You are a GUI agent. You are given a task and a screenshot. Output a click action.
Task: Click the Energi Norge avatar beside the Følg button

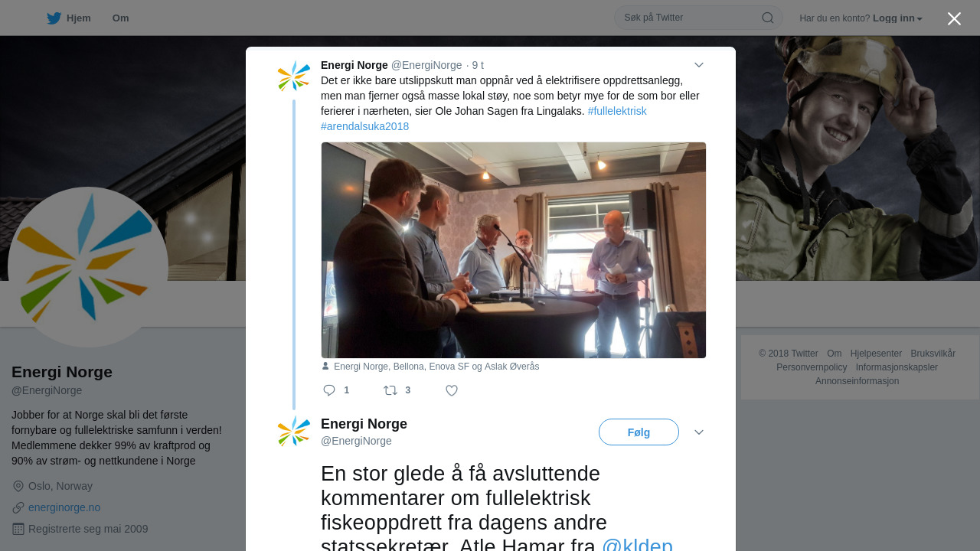tap(294, 432)
